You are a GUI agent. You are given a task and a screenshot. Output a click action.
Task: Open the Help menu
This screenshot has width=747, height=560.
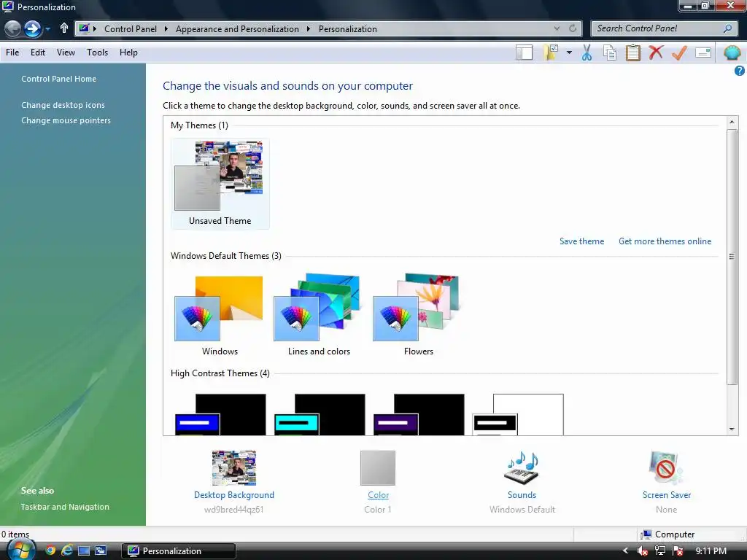128,52
